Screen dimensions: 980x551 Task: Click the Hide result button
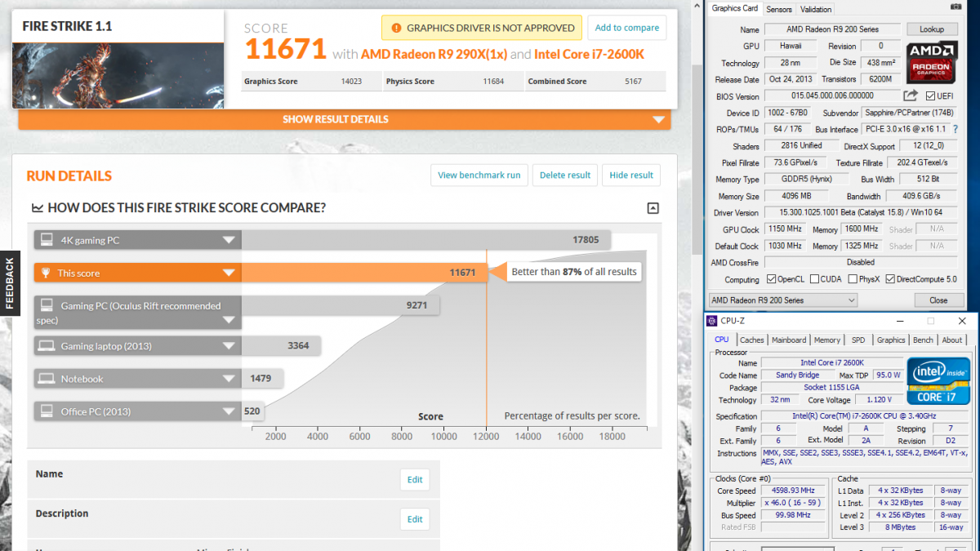coord(631,175)
